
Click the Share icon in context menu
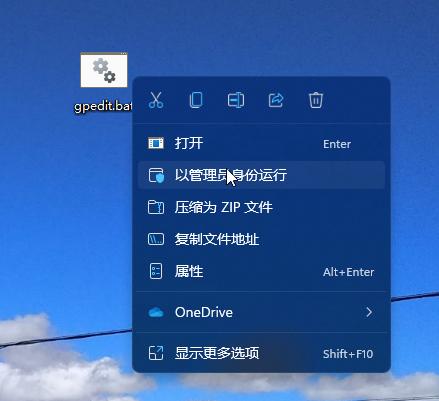276,100
